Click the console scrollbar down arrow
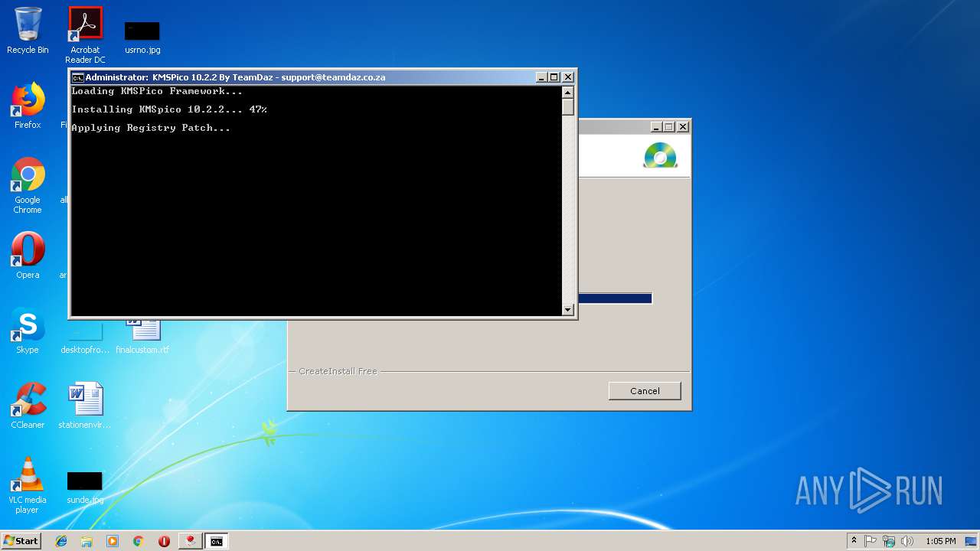Screen dimensions: 980x551 [x=568, y=310]
